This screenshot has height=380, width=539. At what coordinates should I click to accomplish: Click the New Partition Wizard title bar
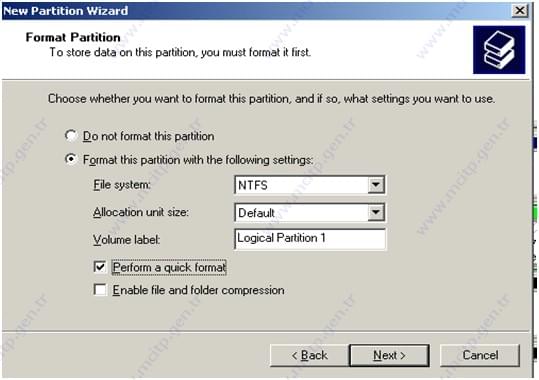(x=256, y=11)
